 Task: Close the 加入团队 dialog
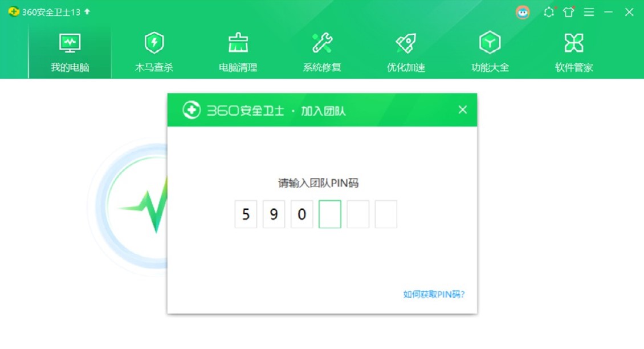tap(462, 109)
